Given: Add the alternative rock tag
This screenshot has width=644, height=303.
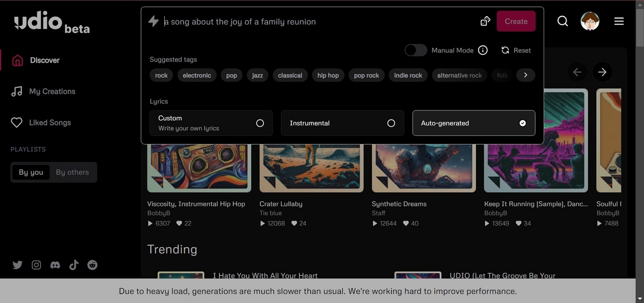Looking at the screenshot, I should [459, 75].
